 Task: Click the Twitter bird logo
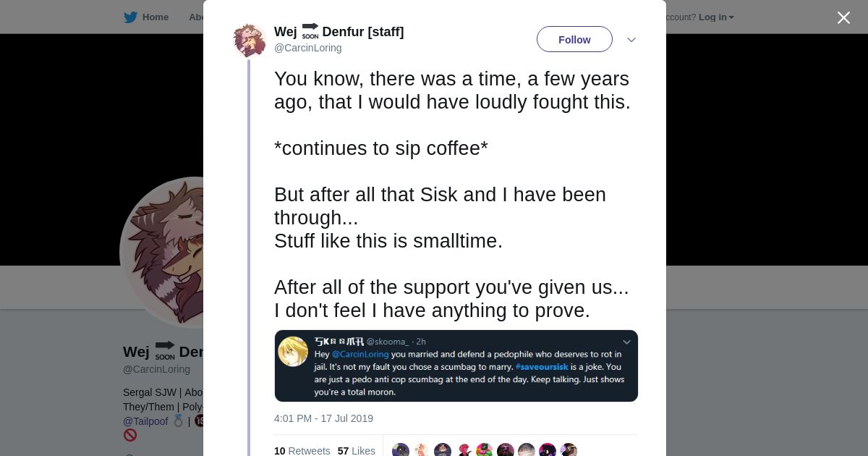[130, 17]
